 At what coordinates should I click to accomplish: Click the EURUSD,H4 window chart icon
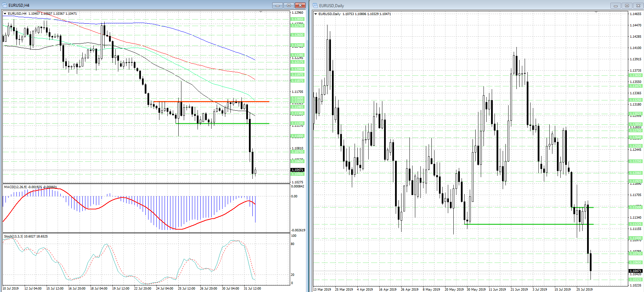click(x=4, y=5)
